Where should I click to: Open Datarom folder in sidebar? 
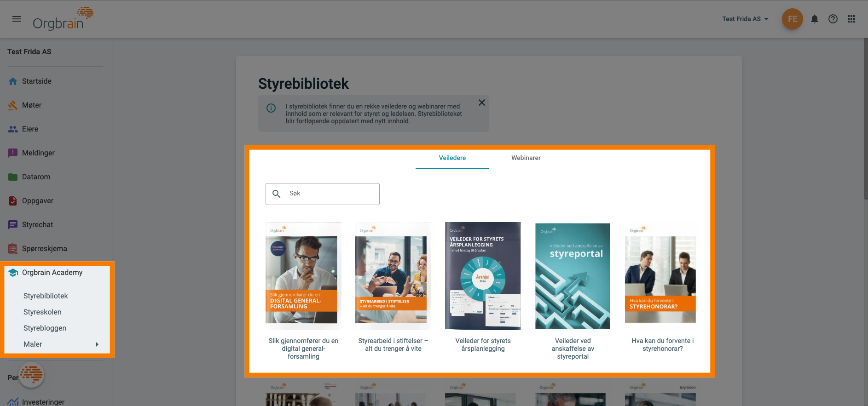[x=36, y=177]
